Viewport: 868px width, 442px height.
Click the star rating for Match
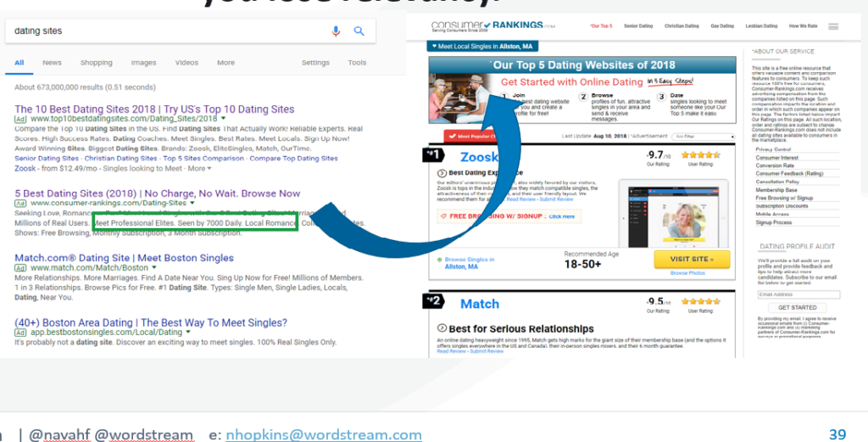[x=700, y=302]
